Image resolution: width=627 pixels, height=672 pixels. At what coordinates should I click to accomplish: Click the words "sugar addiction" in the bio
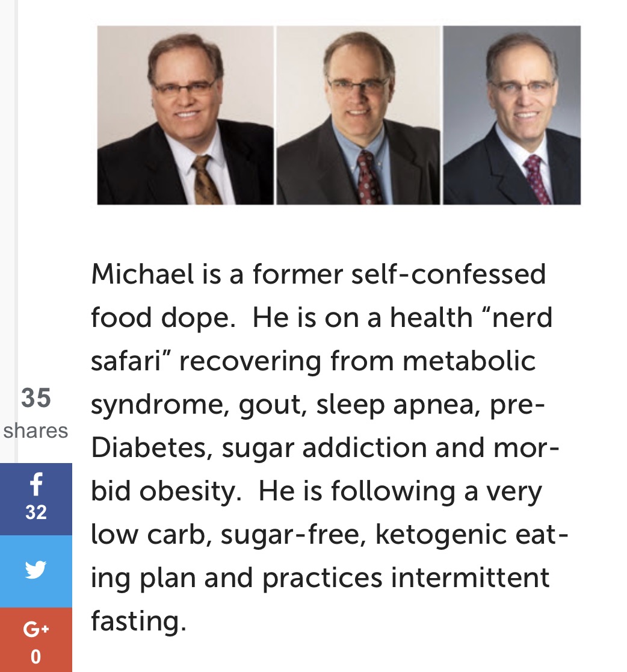(324, 448)
